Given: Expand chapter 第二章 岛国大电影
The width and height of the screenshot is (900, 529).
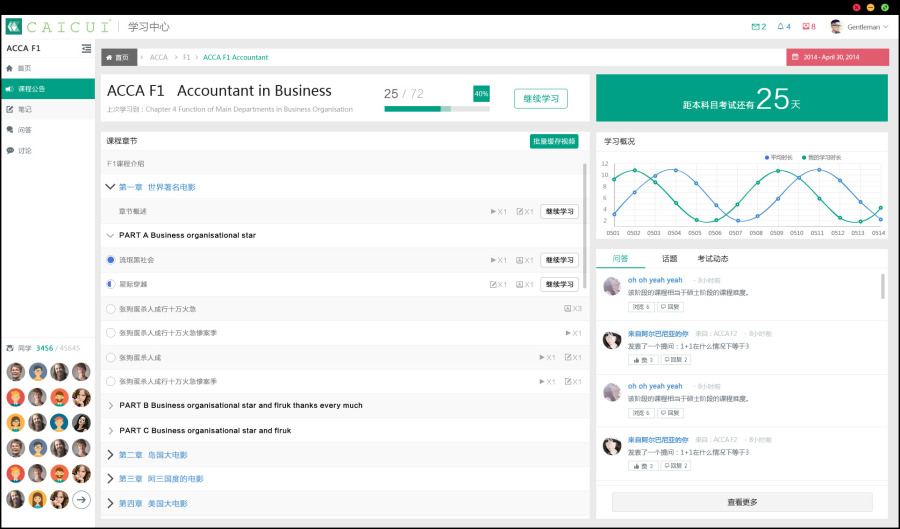Looking at the screenshot, I should pos(110,455).
